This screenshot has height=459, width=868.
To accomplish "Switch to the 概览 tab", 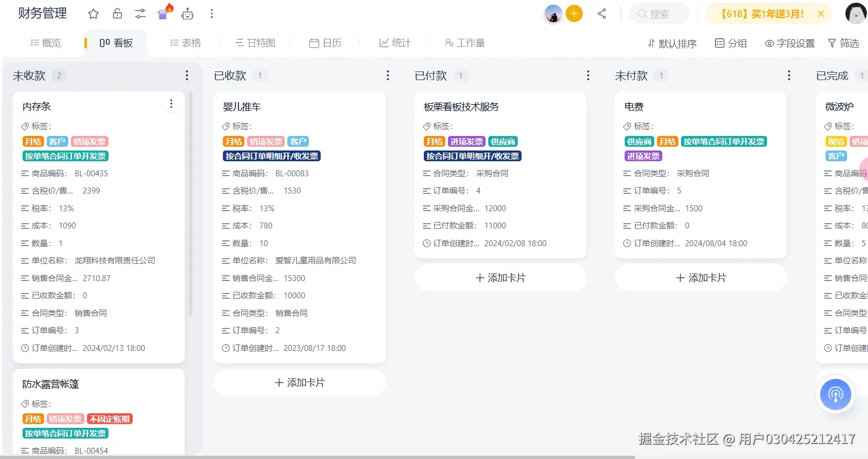I will click(x=46, y=43).
